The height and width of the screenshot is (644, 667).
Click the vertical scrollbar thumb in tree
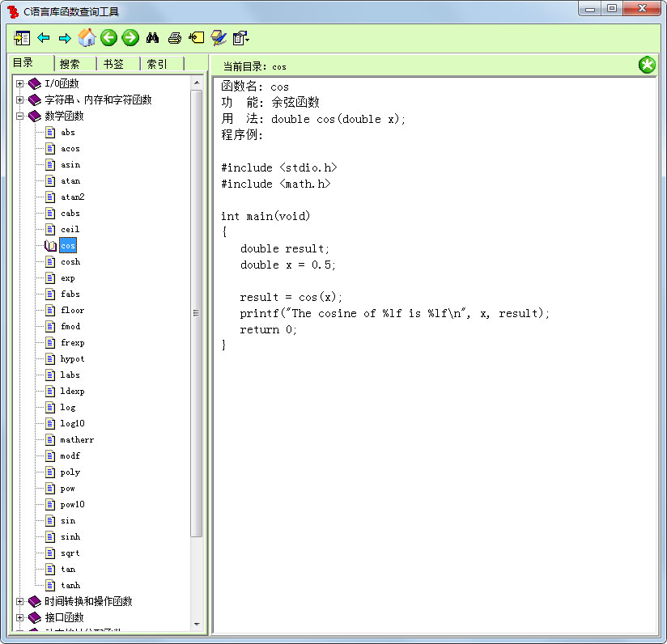pyautogui.click(x=197, y=313)
